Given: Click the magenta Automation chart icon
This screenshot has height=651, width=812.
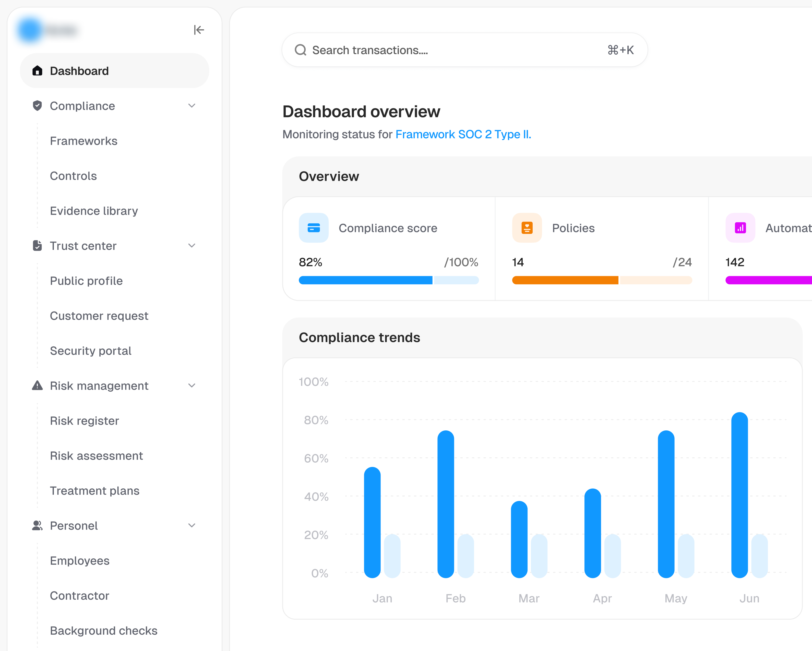Looking at the screenshot, I should (x=740, y=228).
